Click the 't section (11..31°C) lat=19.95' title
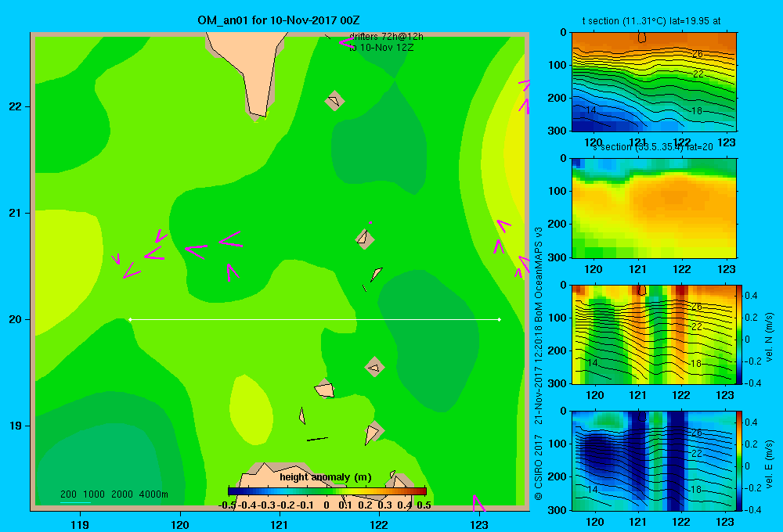The height and width of the screenshot is (532, 783). coord(651,21)
